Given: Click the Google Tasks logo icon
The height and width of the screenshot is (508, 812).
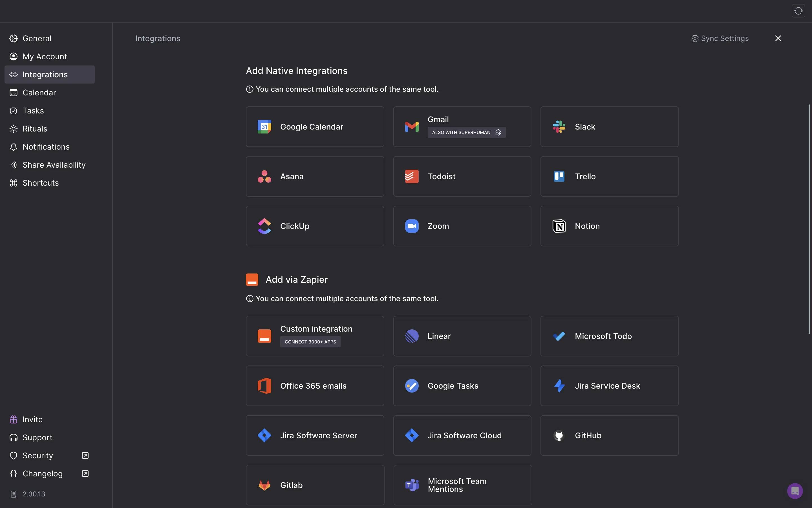Looking at the screenshot, I should pos(412,386).
